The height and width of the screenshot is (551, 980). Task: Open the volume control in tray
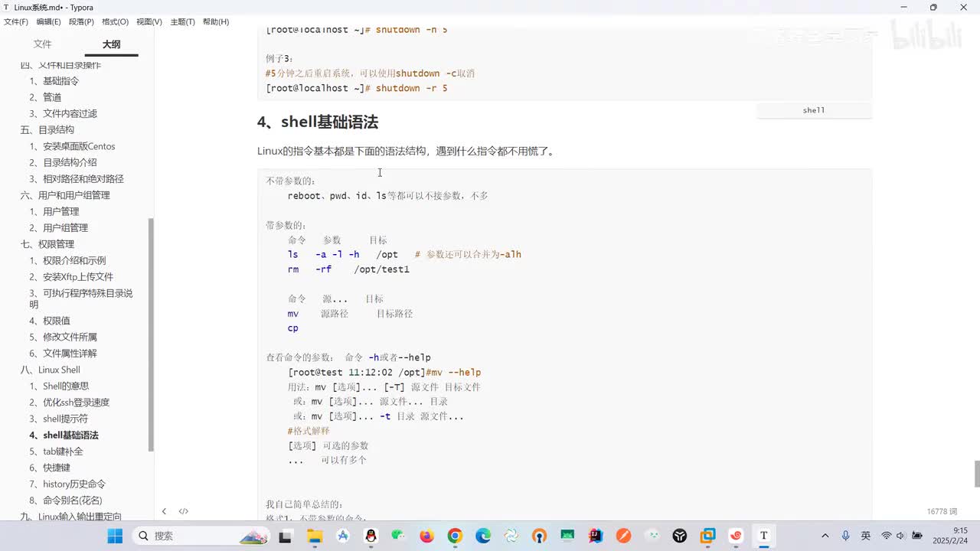(900, 536)
